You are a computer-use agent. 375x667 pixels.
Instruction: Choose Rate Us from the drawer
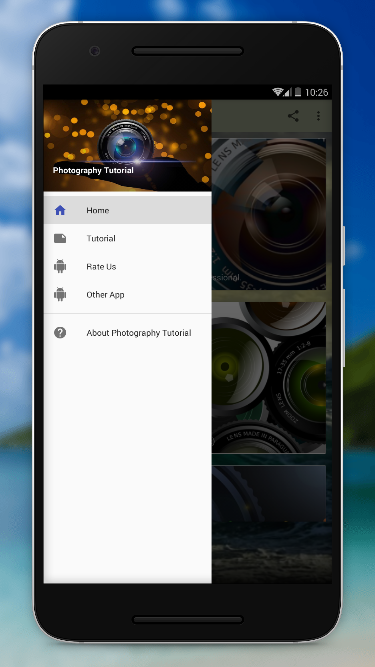(x=128, y=266)
